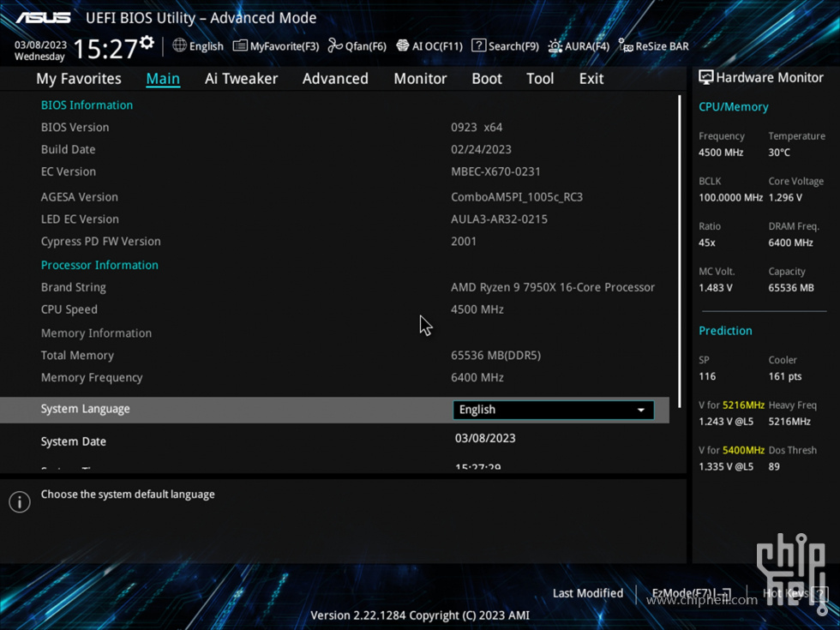Viewport: 840px width, 630px height.
Task: Click the Ratio 45x reading
Action: click(706, 243)
